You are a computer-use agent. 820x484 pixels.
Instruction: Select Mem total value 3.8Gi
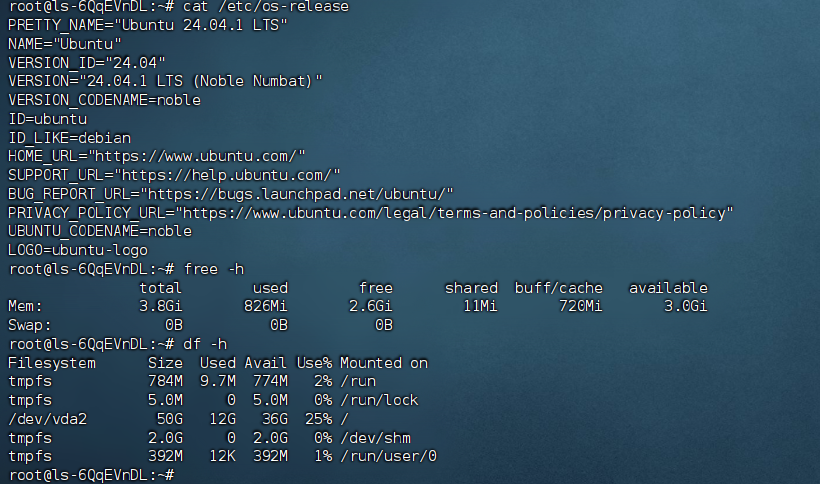coord(161,306)
